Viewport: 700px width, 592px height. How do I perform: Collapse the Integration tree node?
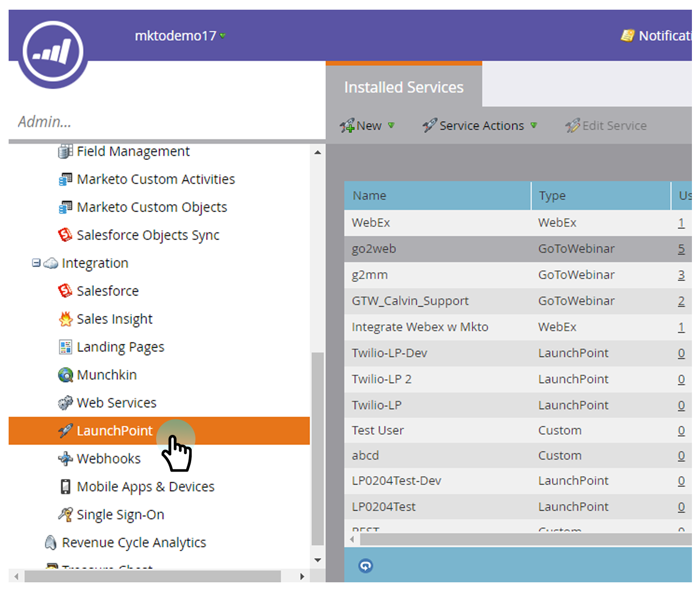(36, 263)
